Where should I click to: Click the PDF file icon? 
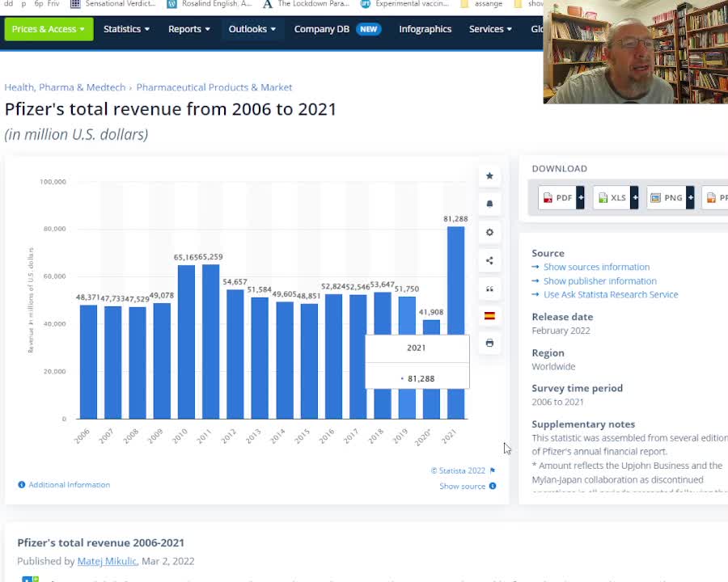tap(548, 198)
